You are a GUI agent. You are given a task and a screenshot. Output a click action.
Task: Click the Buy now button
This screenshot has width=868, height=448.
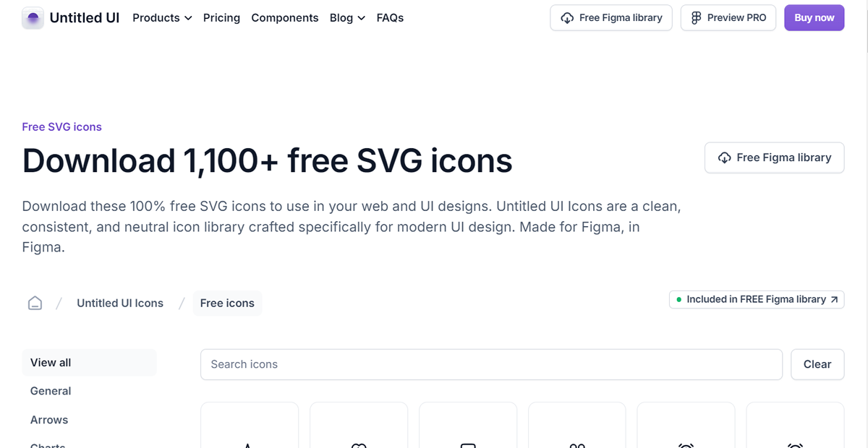coord(814,18)
